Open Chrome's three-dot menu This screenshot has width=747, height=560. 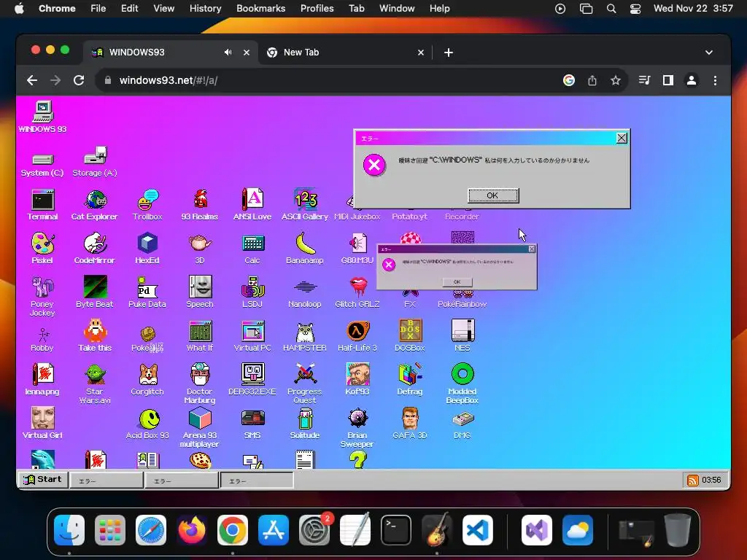point(715,80)
